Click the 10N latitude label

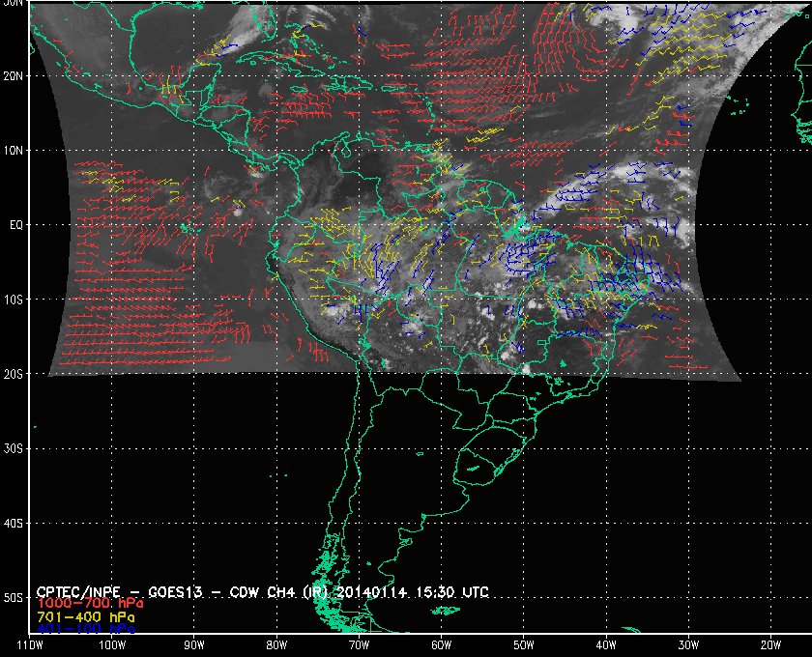point(13,151)
